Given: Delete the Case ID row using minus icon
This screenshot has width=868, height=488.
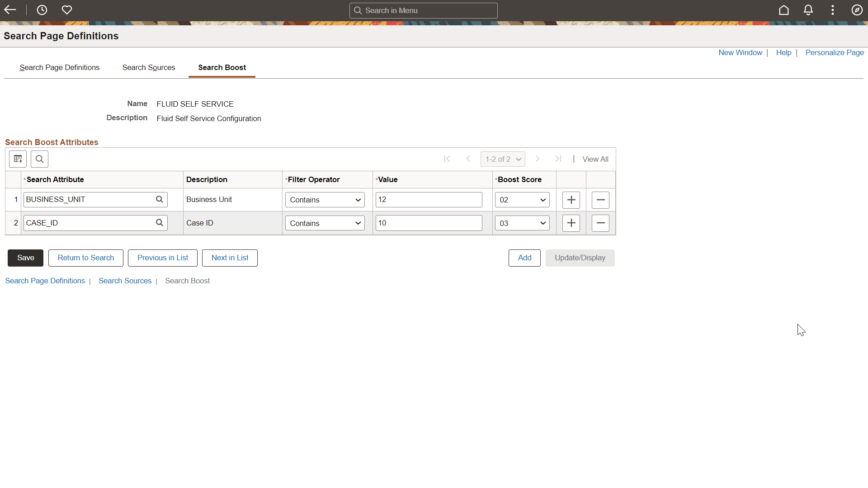Looking at the screenshot, I should tap(600, 223).
